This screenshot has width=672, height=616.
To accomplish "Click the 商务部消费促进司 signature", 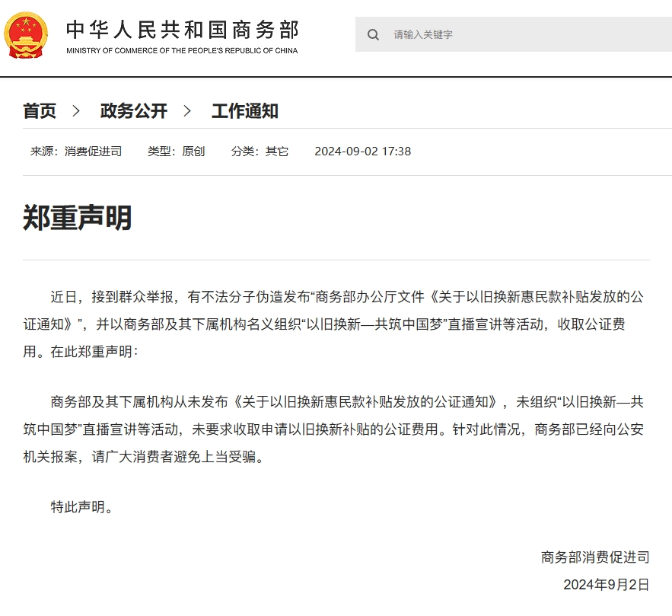I will pos(595,557).
